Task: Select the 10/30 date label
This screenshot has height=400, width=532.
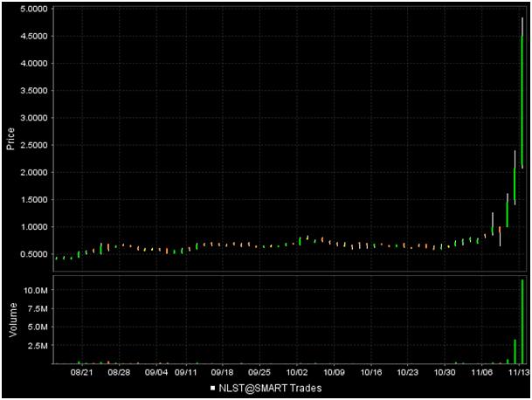Action: [x=445, y=373]
